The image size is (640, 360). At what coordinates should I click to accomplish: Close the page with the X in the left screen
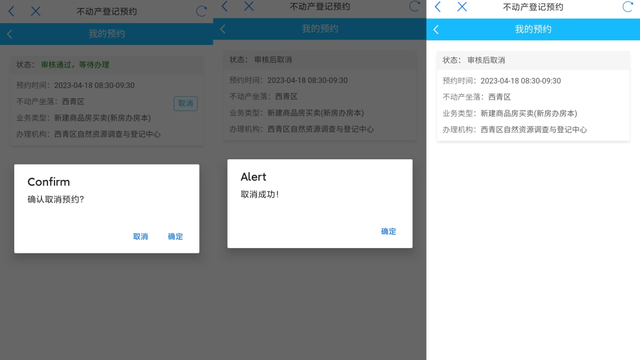(36, 11)
